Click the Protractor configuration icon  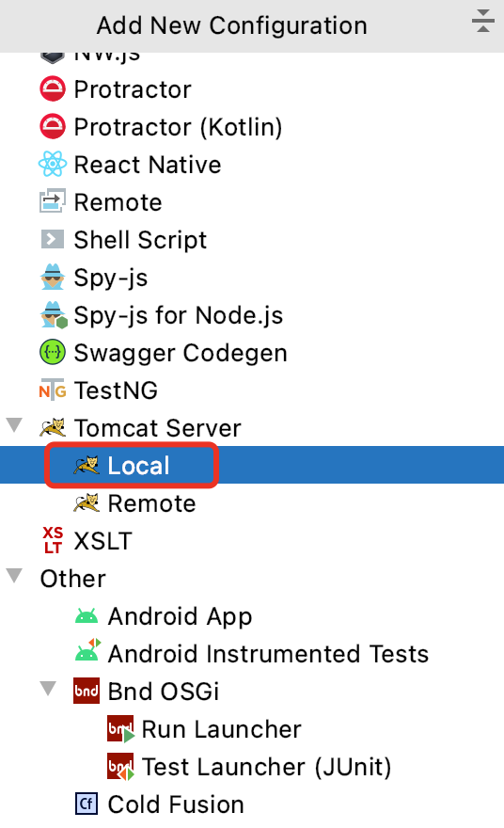pyautogui.click(x=53, y=88)
